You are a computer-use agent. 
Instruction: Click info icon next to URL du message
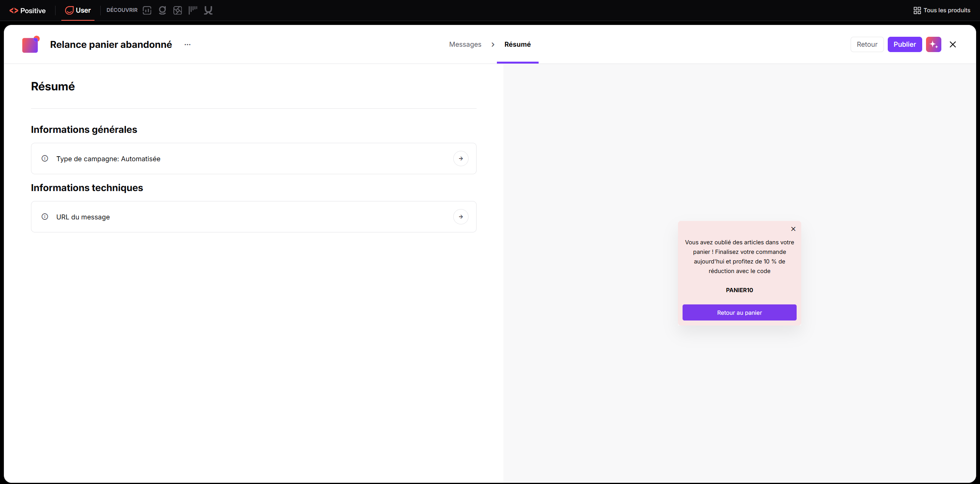[45, 217]
